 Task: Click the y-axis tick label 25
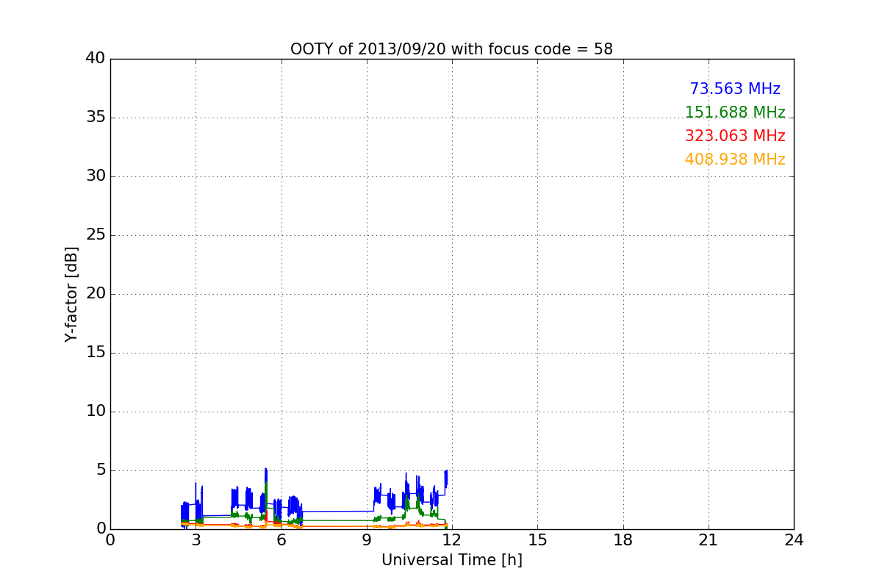coord(96,235)
